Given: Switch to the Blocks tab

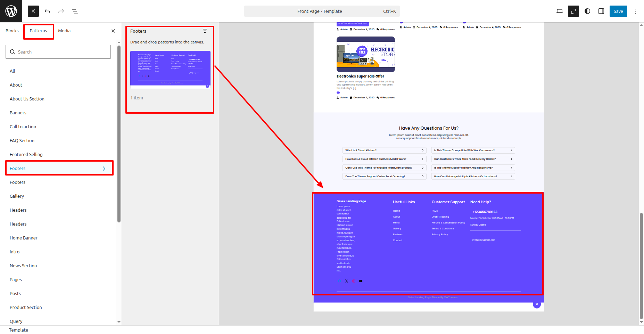Looking at the screenshot, I should click(x=12, y=31).
